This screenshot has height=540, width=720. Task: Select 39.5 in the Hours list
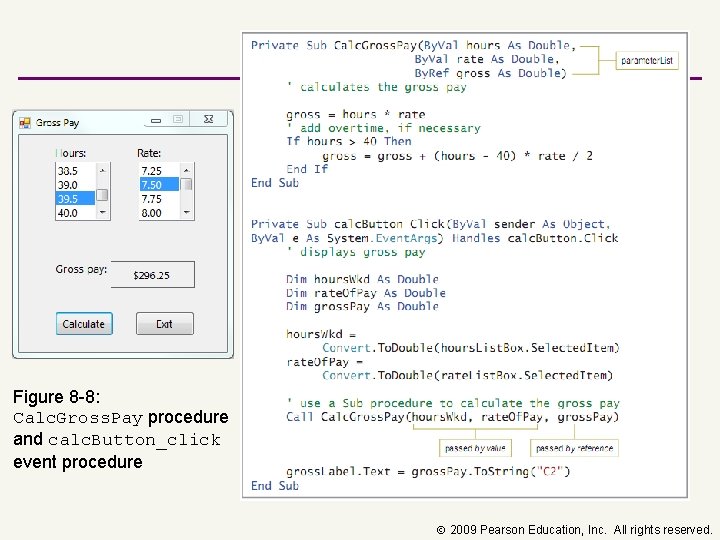coord(75,198)
